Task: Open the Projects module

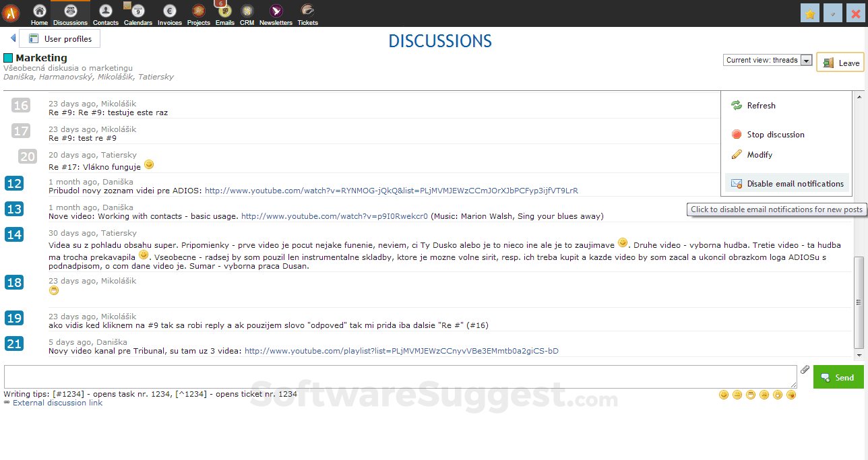Action: (x=198, y=14)
